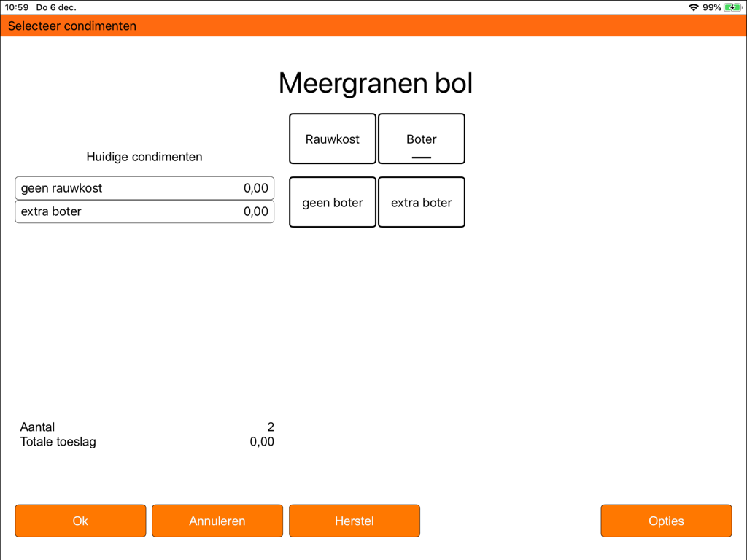
Task: Click the battery charging indicator
Action: (x=733, y=7)
